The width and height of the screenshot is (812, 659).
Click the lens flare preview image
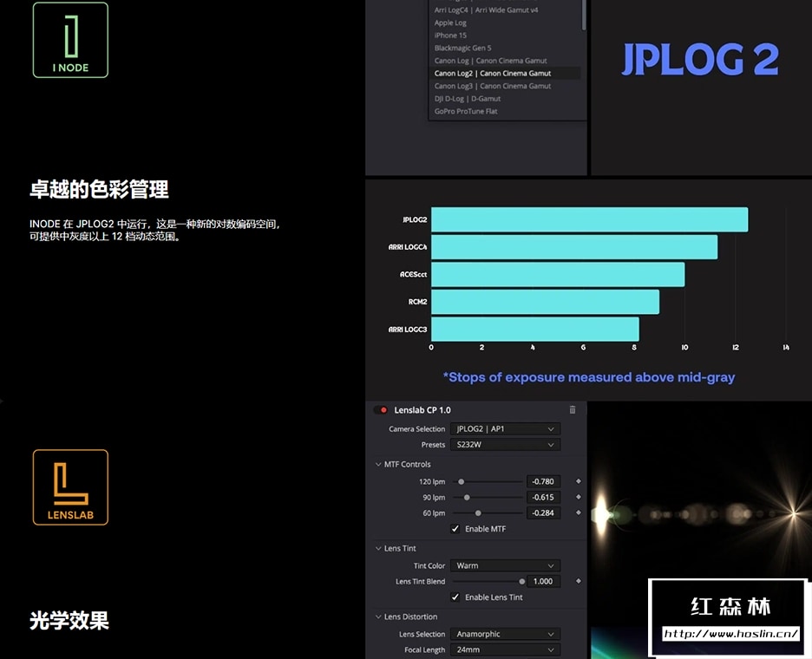[700, 512]
